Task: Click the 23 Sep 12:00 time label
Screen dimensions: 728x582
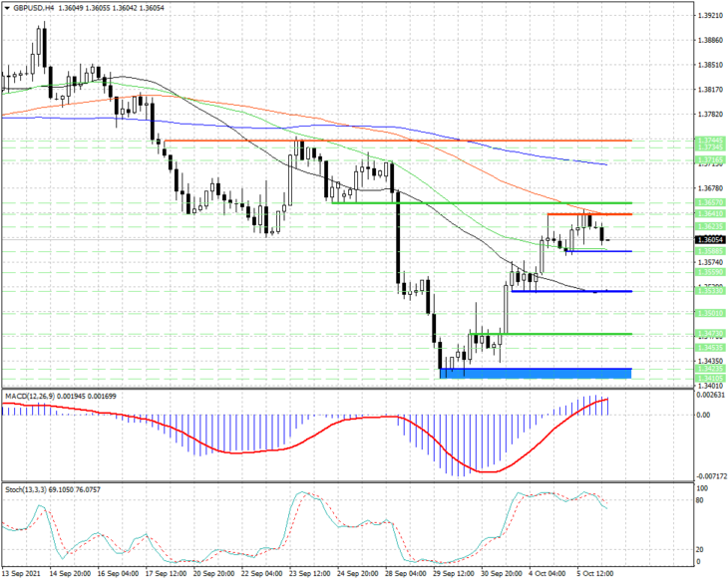Action: [x=308, y=574]
